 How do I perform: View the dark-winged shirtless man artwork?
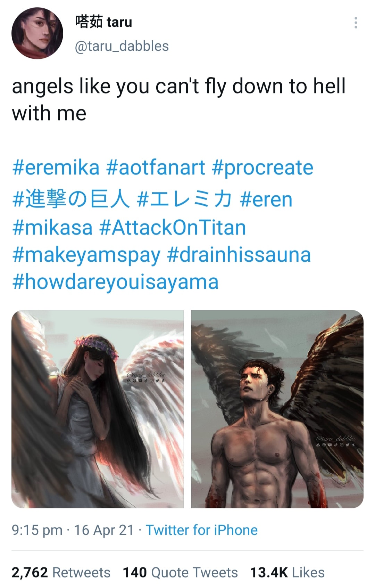coord(277,409)
